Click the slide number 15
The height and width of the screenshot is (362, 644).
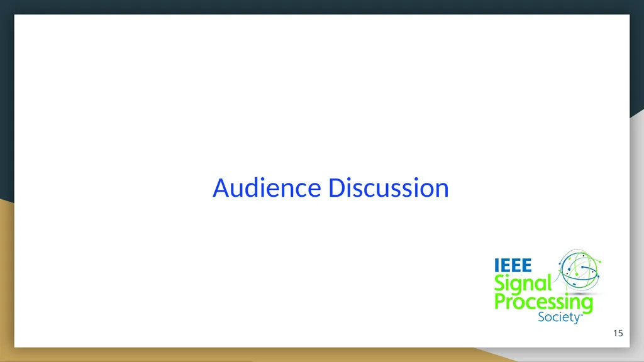(x=618, y=333)
